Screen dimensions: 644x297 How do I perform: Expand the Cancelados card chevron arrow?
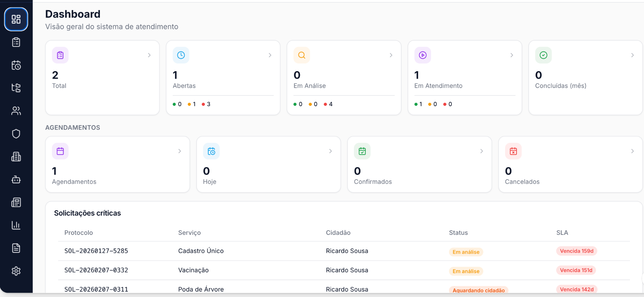click(633, 151)
